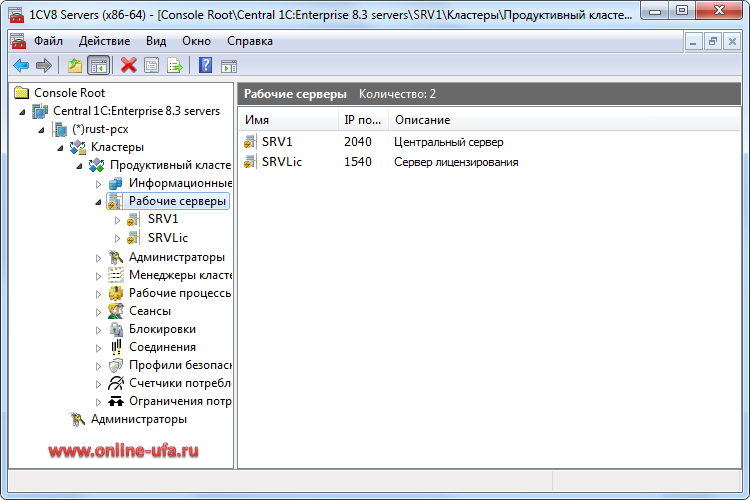
Task: Go up one level with folder icon
Action: tap(75, 65)
